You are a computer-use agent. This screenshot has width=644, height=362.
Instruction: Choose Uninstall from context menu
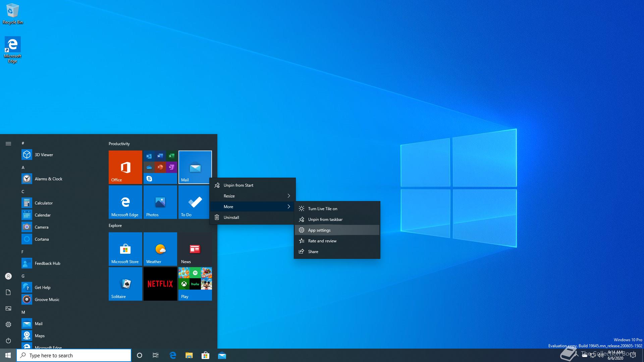pyautogui.click(x=253, y=217)
